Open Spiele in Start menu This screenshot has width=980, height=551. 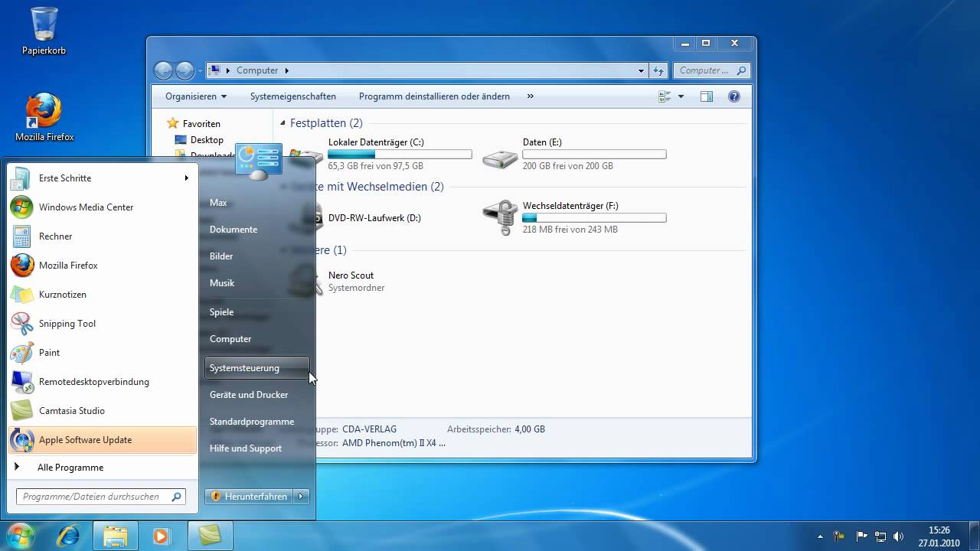pyautogui.click(x=222, y=312)
